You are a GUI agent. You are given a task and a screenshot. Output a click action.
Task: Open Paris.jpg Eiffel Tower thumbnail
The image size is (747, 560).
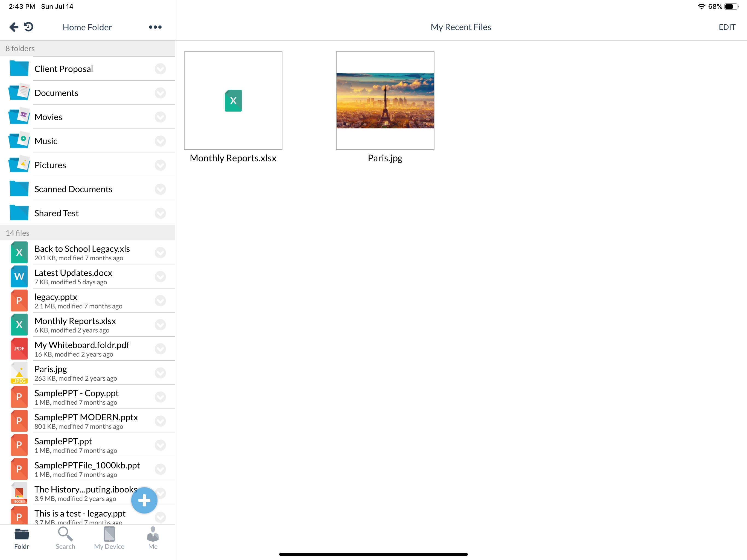pos(385,100)
